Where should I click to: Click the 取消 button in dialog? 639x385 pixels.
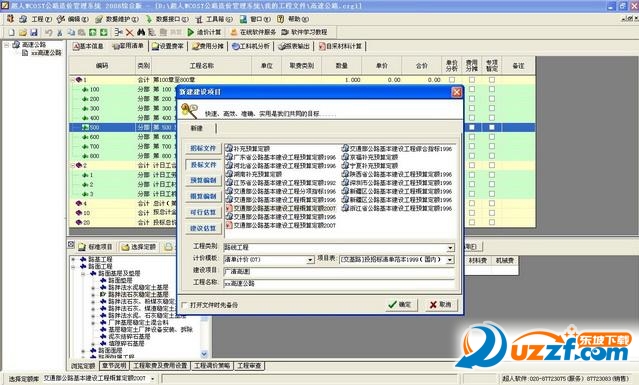click(441, 304)
